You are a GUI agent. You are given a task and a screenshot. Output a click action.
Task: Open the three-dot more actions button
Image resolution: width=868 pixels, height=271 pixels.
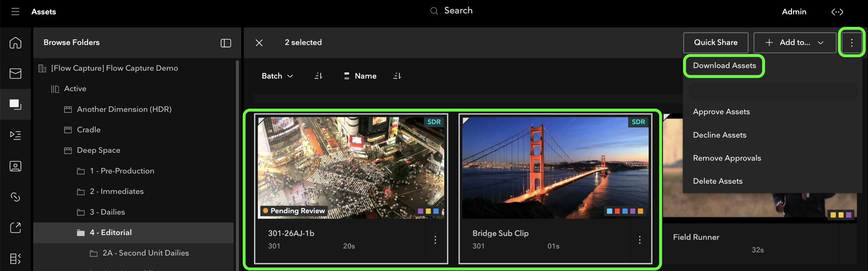(x=852, y=43)
